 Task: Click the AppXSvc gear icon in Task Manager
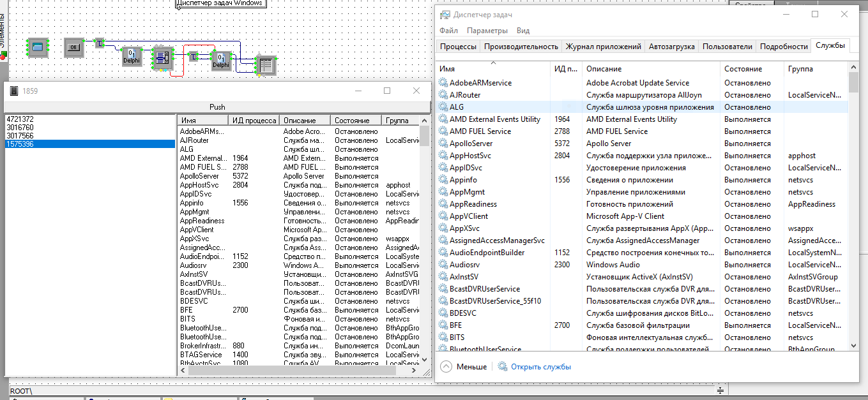click(443, 228)
